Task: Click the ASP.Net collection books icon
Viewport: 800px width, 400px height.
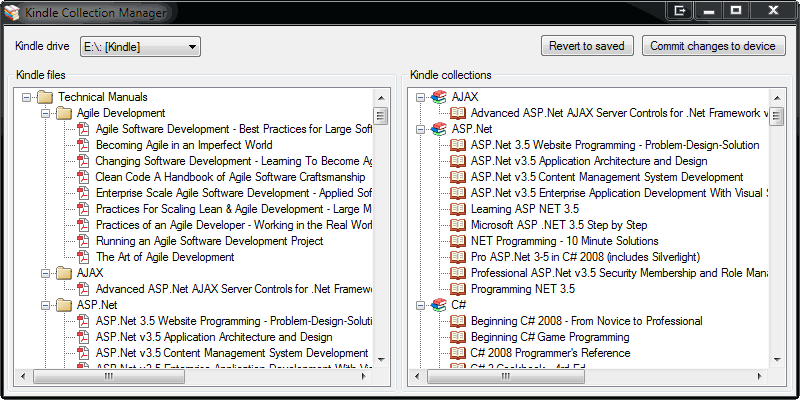Action: point(439,129)
